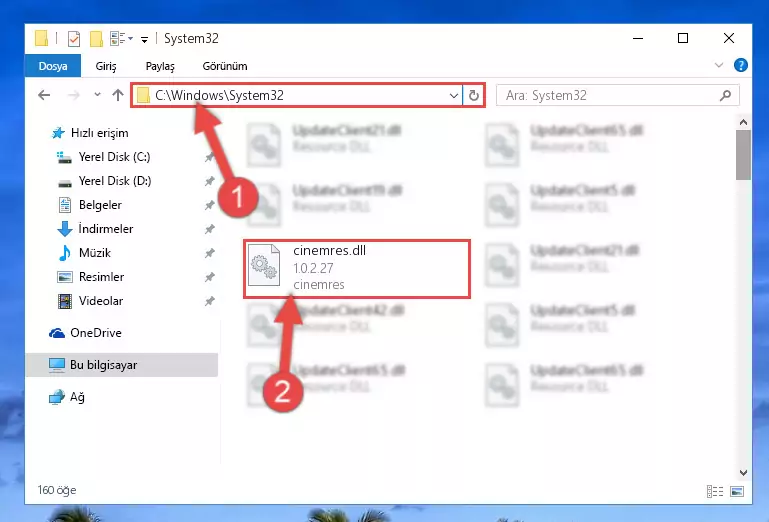
Task: Click the pin icon next to Belgeler
Action: pyautogui.click(x=209, y=205)
